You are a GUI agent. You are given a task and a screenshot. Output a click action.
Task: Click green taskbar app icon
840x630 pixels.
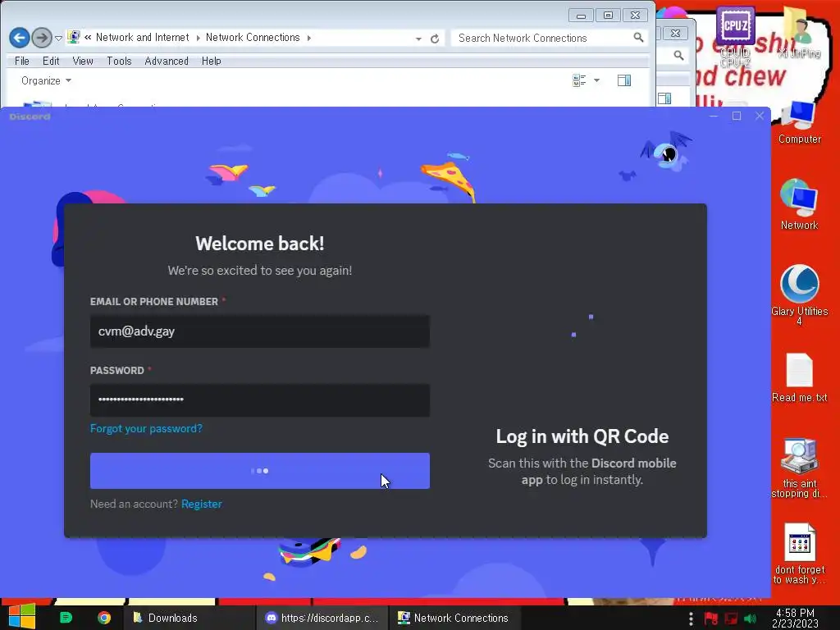66,618
